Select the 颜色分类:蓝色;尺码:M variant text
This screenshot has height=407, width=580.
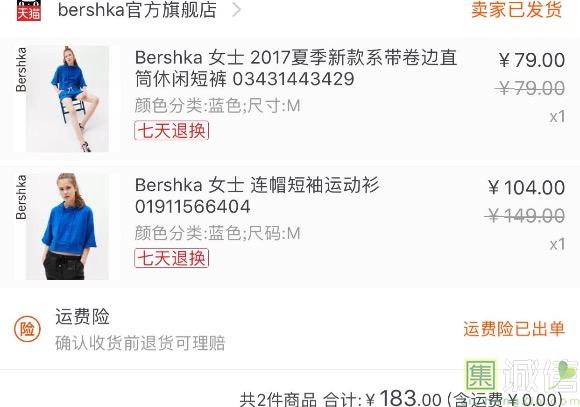[218, 233]
